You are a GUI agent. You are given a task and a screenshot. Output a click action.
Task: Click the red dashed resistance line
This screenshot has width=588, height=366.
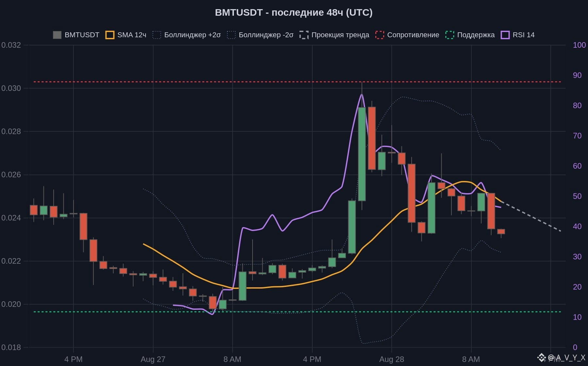[297, 82]
